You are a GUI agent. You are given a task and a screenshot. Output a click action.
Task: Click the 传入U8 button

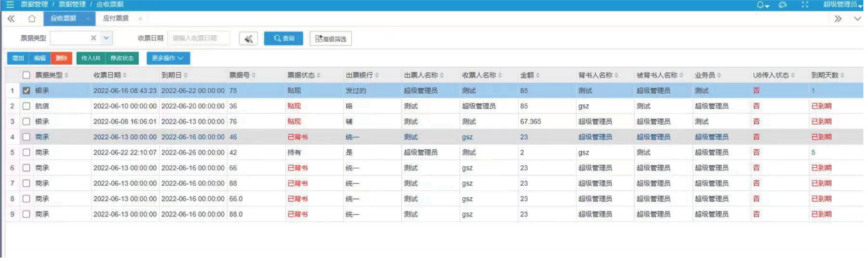pos(91,59)
